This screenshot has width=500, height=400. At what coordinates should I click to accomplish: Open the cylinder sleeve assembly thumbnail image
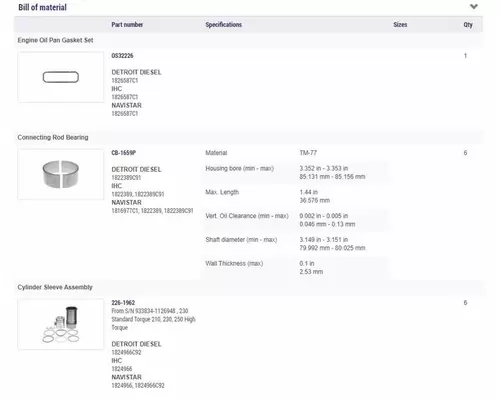click(x=61, y=324)
